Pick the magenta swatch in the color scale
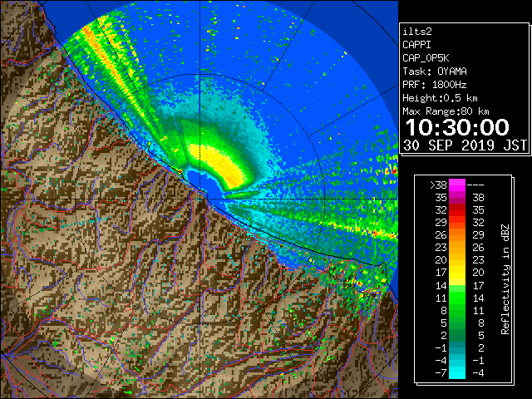532x399 pixels. [457, 185]
